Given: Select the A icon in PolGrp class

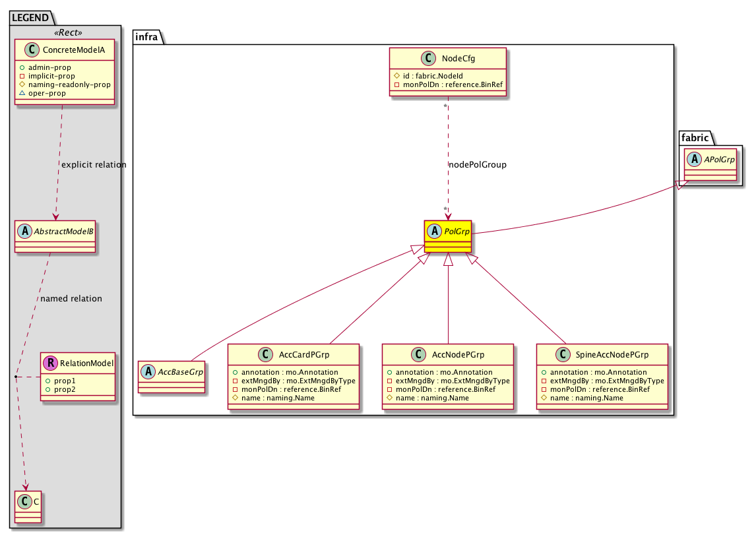Looking at the screenshot, I should (434, 231).
